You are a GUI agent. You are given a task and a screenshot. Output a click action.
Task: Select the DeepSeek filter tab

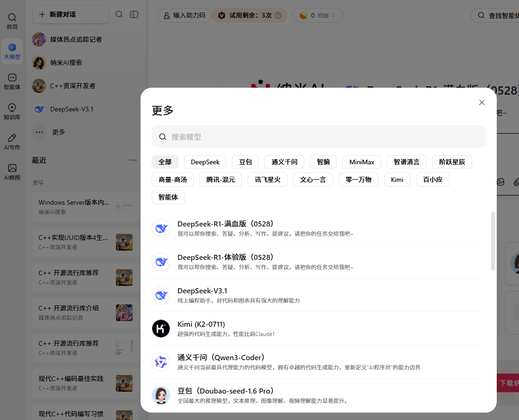(205, 162)
